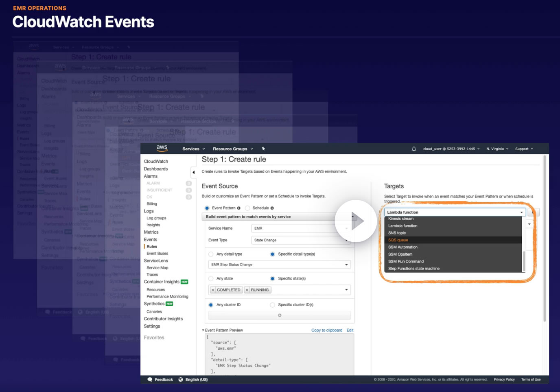Click the Feedback button in the footer
Image resolution: width=560 pixels, height=392 pixels.
point(160,379)
